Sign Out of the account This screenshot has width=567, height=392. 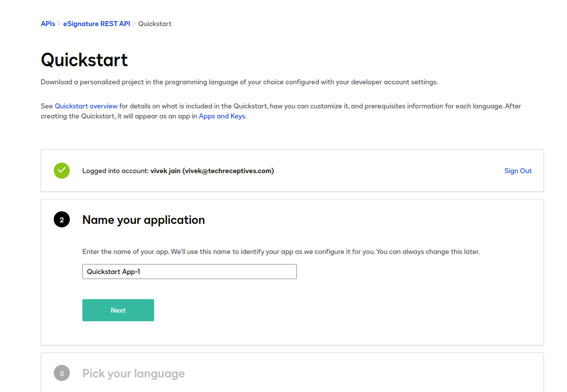point(518,171)
